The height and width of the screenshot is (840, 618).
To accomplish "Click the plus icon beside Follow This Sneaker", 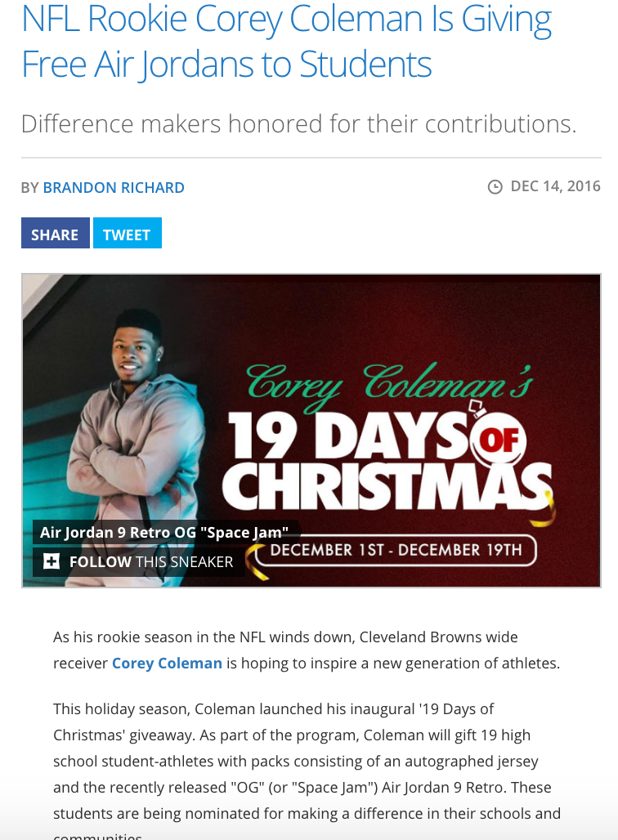I will (51, 561).
